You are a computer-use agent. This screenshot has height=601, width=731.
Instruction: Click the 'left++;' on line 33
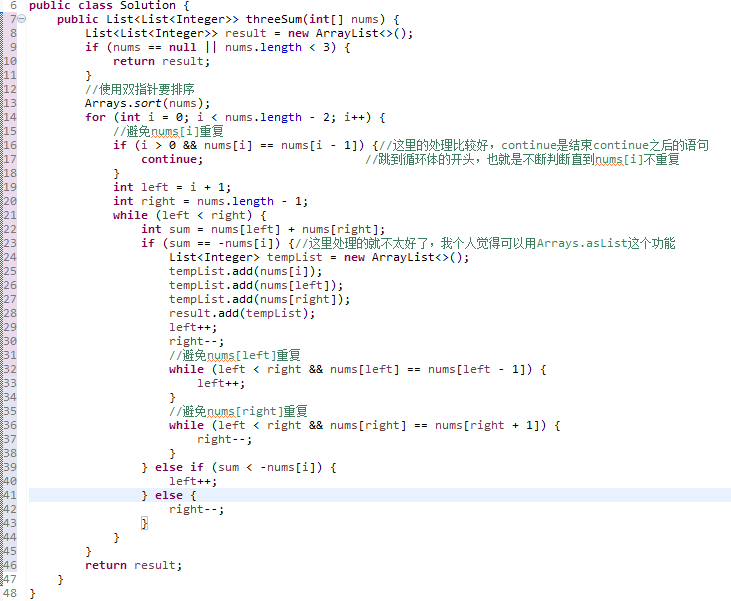[x=221, y=383]
